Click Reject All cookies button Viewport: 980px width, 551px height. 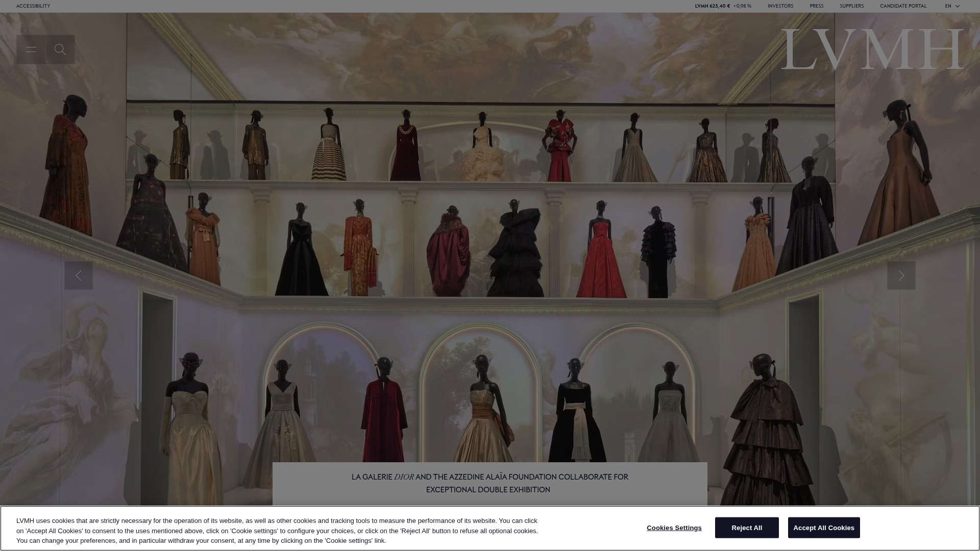pyautogui.click(x=747, y=528)
